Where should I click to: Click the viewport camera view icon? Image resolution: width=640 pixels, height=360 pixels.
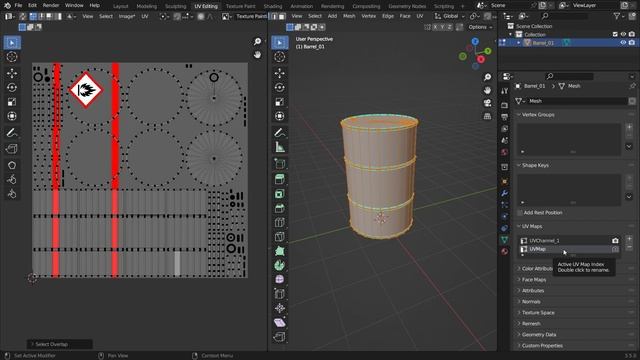click(x=487, y=103)
